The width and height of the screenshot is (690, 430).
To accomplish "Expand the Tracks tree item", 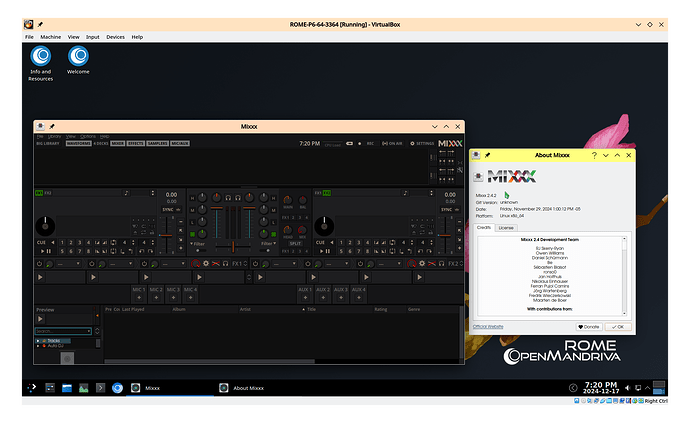I will [38, 341].
